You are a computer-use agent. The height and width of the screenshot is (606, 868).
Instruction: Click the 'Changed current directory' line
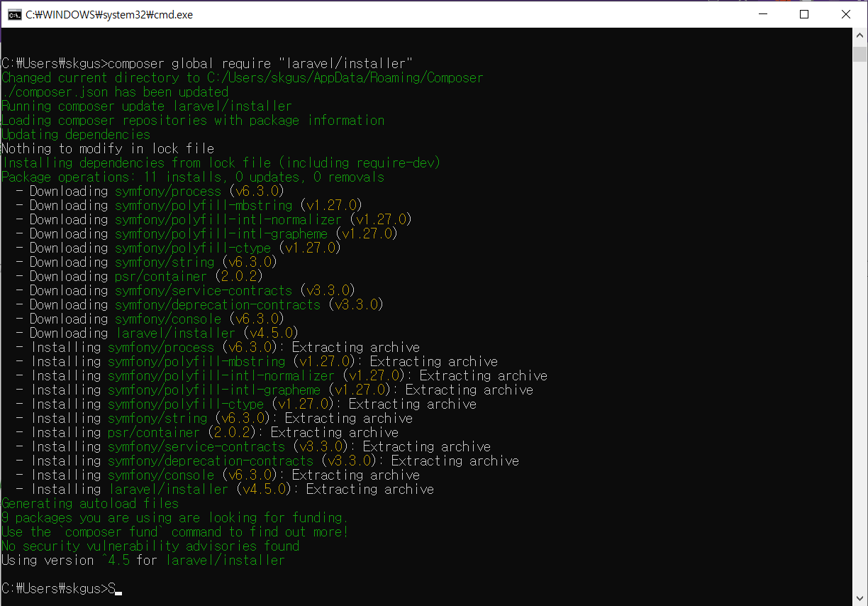pyautogui.click(x=243, y=77)
